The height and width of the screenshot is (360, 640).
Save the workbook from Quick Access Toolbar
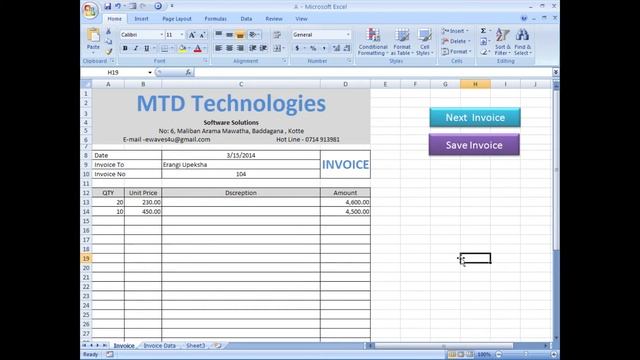[107, 6]
